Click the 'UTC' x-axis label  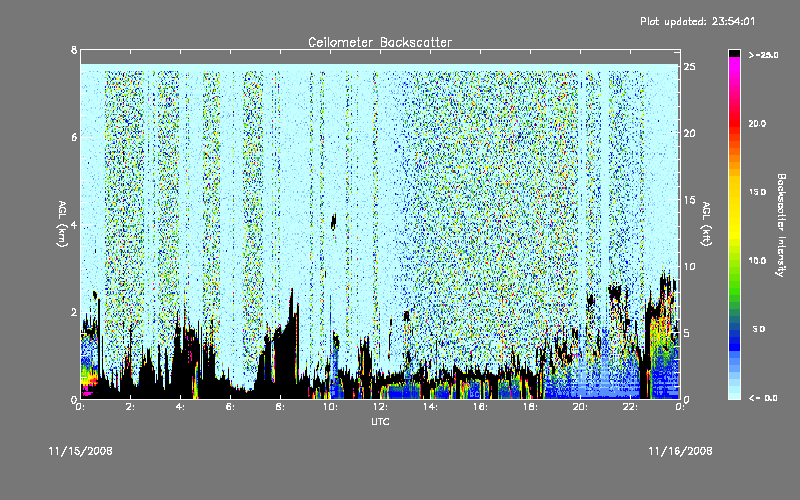pos(380,421)
